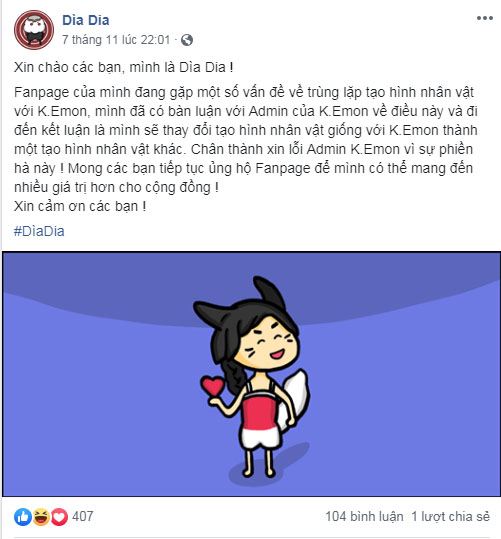
Task: Show who reacted via the 407 count
Action: coord(83,516)
